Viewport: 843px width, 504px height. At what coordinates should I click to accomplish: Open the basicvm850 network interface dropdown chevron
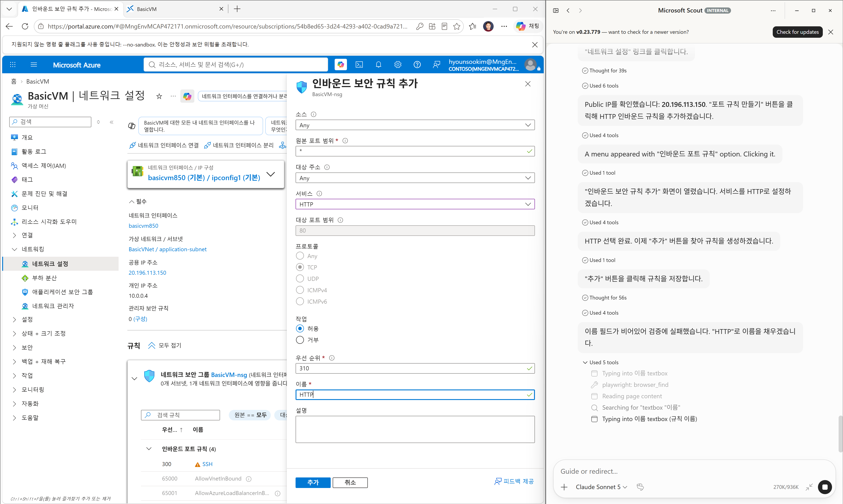pos(271,174)
